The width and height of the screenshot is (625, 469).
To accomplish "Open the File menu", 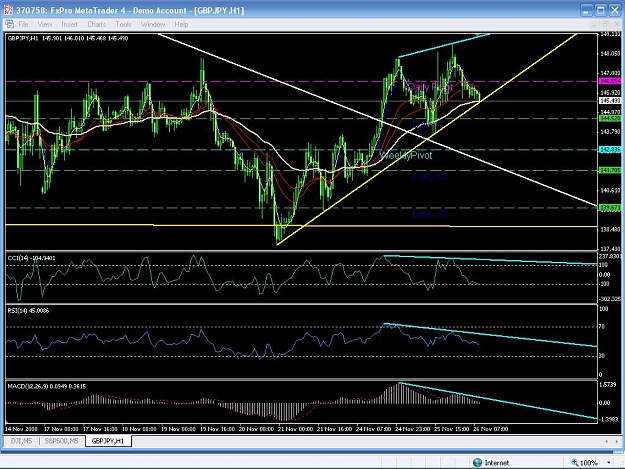I will tap(24, 24).
